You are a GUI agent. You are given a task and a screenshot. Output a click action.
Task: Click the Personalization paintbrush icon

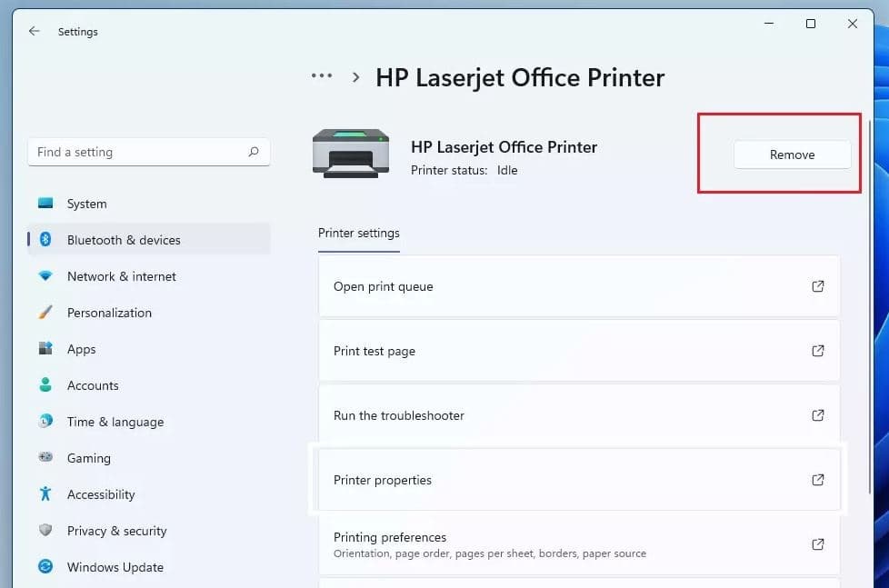click(x=45, y=313)
